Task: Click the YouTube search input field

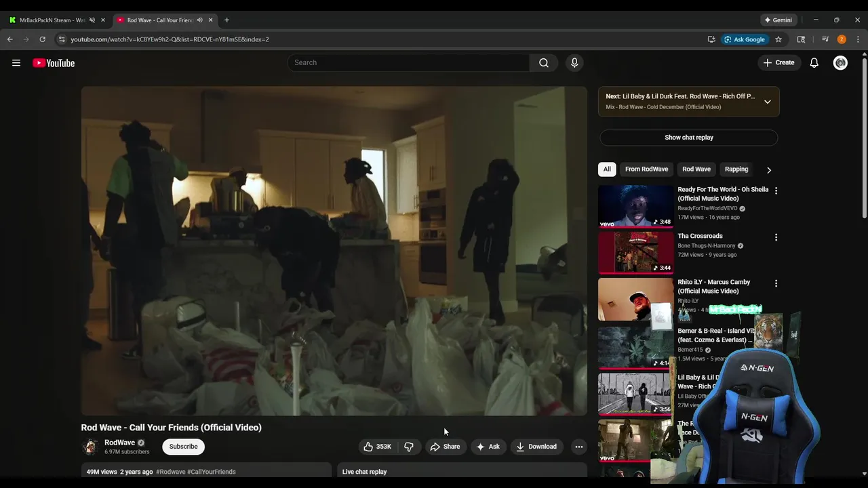Action: click(x=408, y=63)
